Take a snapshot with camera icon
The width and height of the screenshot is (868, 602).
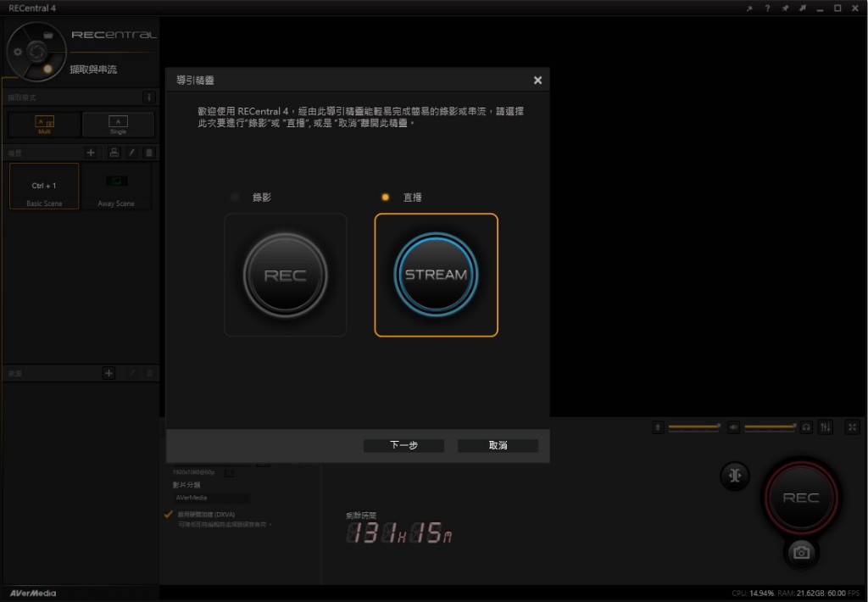pyautogui.click(x=801, y=552)
